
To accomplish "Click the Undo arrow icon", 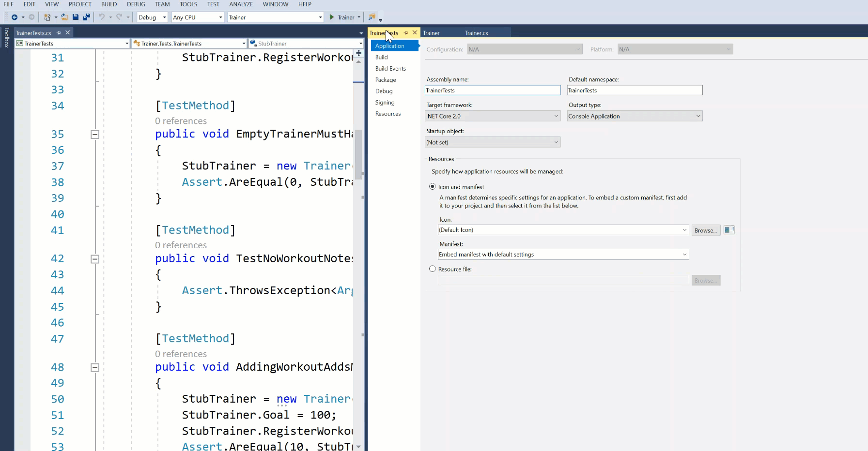I will pos(102,17).
